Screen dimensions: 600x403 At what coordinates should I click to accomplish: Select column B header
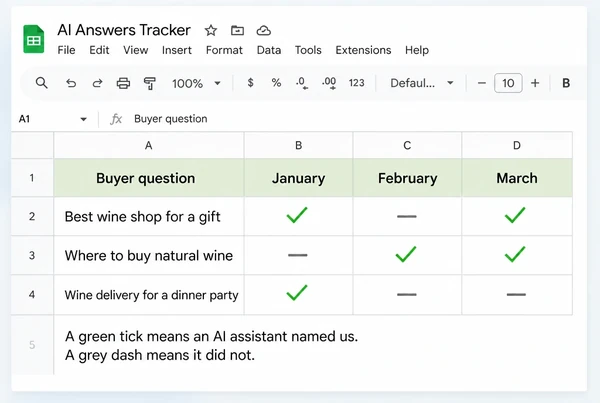(x=298, y=145)
